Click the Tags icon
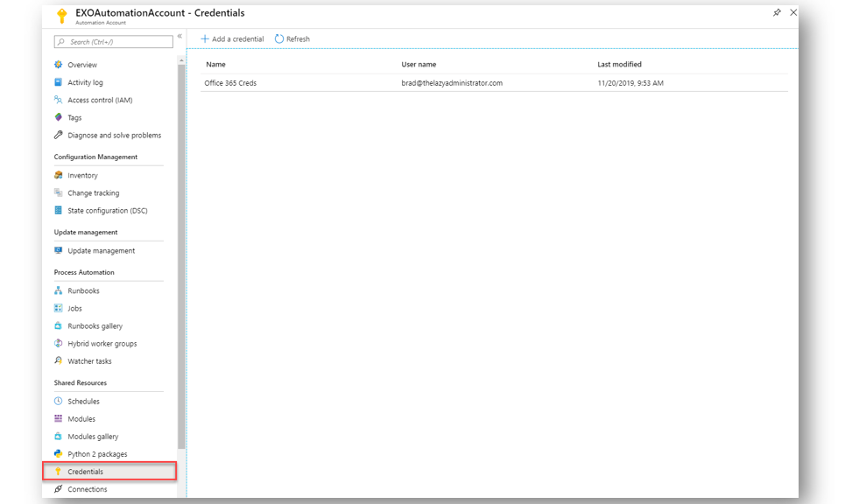 click(x=58, y=117)
